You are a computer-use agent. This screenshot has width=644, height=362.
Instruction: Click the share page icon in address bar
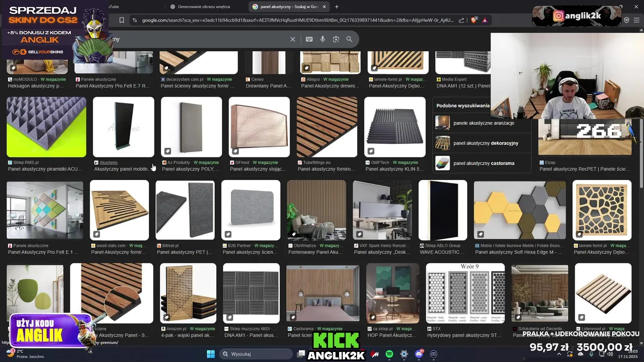click(461, 20)
